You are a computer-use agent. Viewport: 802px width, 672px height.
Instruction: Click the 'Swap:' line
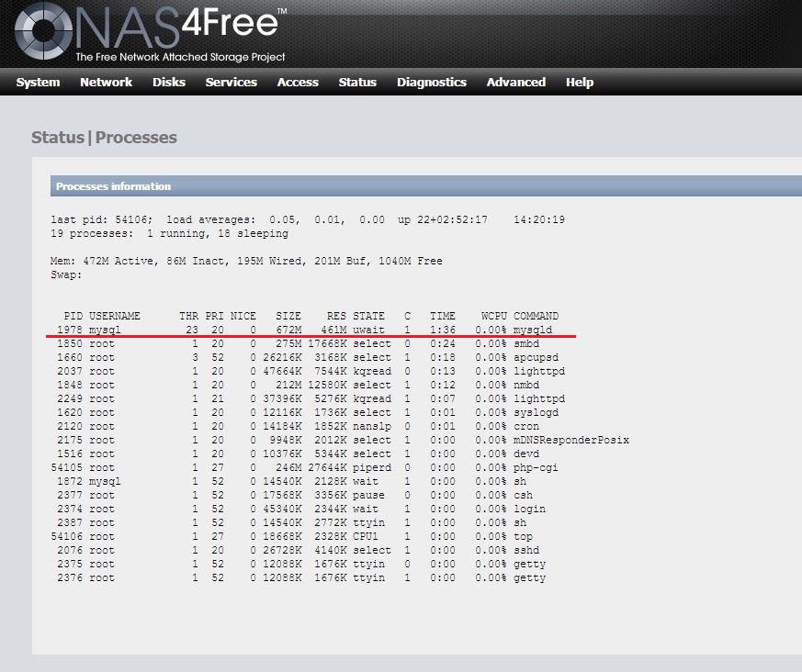(x=66, y=274)
